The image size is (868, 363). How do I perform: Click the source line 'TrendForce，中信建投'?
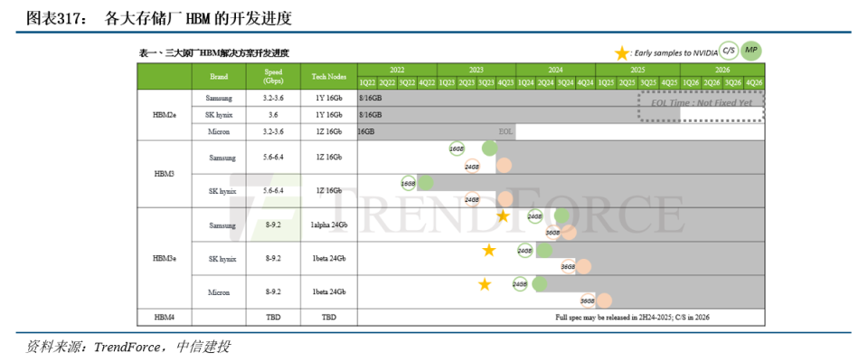(x=162, y=348)
